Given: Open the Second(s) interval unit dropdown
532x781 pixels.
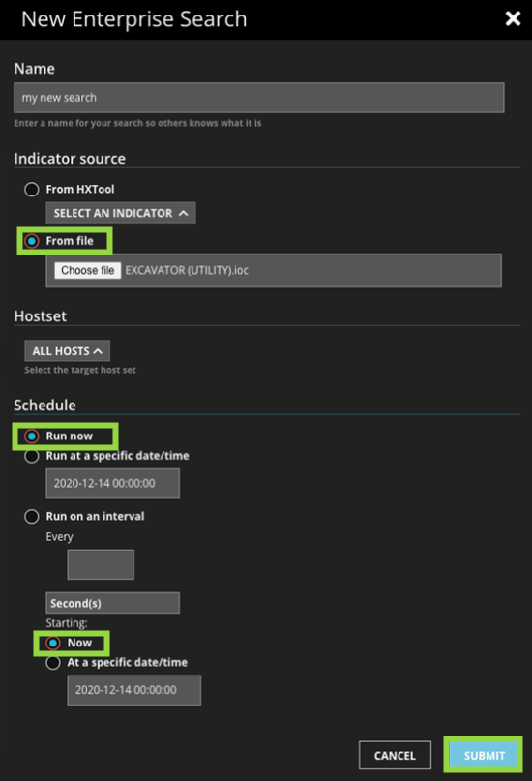Looking at the screenshot, I should (113, 603).
